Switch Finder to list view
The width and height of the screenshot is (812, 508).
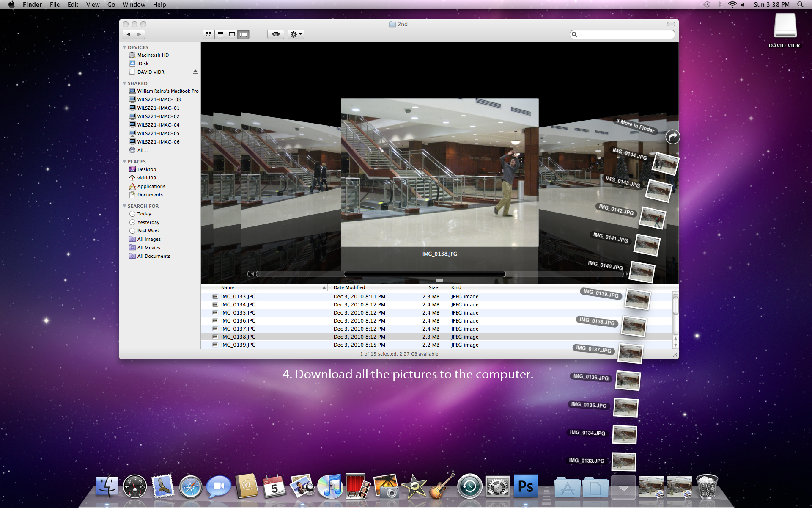(220, 34)
